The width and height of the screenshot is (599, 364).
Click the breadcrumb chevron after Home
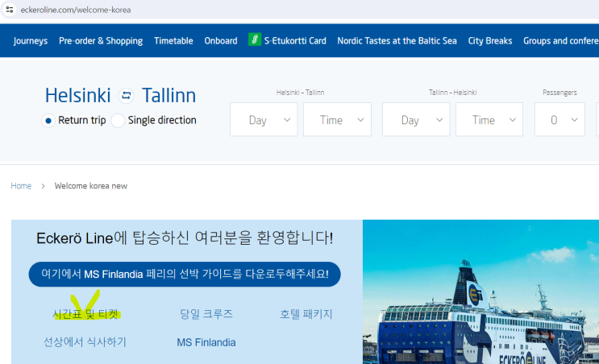point(44,186)
